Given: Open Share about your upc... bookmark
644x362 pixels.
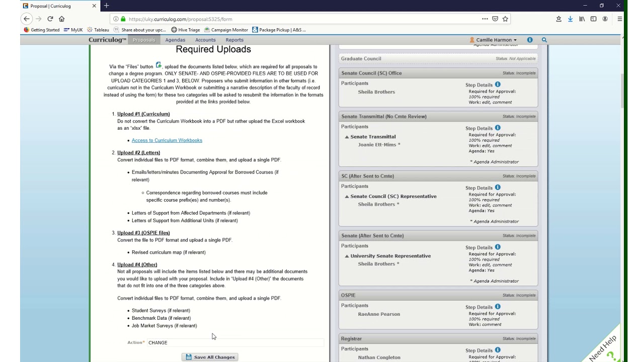Looking at the screenshot, I should pos(140,30).
